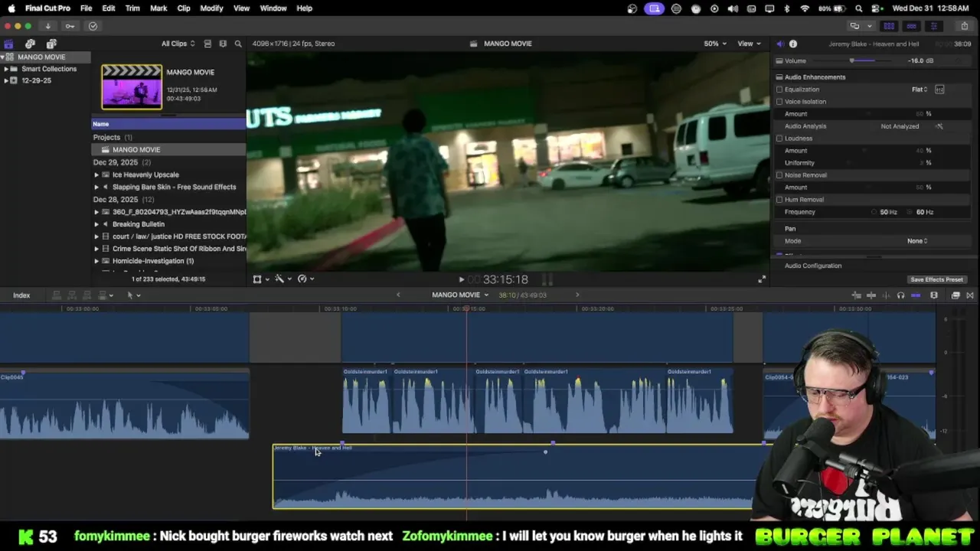Select the 50 Hz hum frequency radio

[x=874, y=212]
